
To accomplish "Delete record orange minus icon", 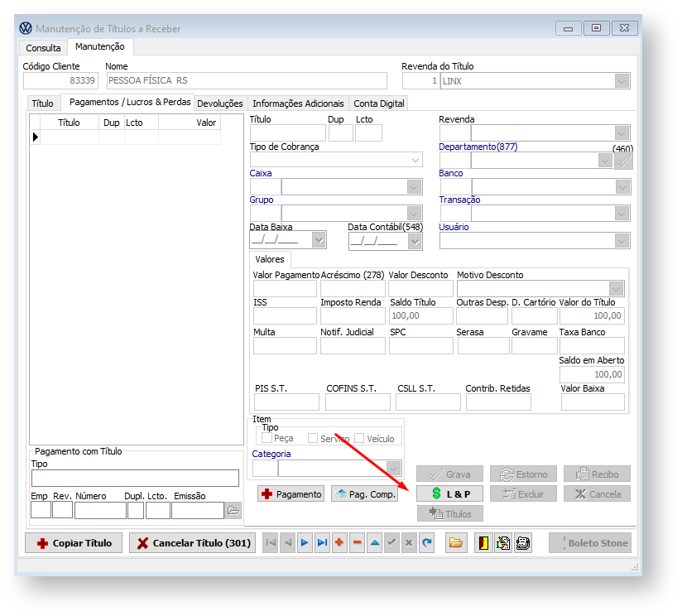I will click(x=357, y=542).
